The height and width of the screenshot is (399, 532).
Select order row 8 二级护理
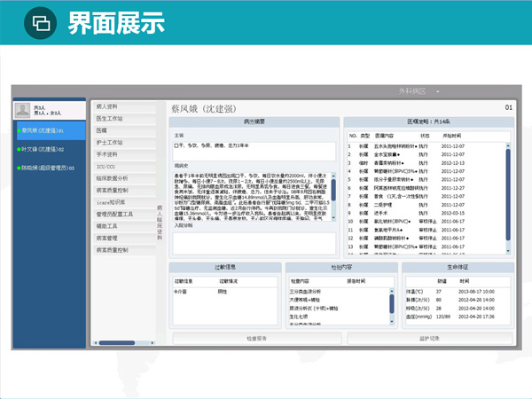click(x=426, y=205)
